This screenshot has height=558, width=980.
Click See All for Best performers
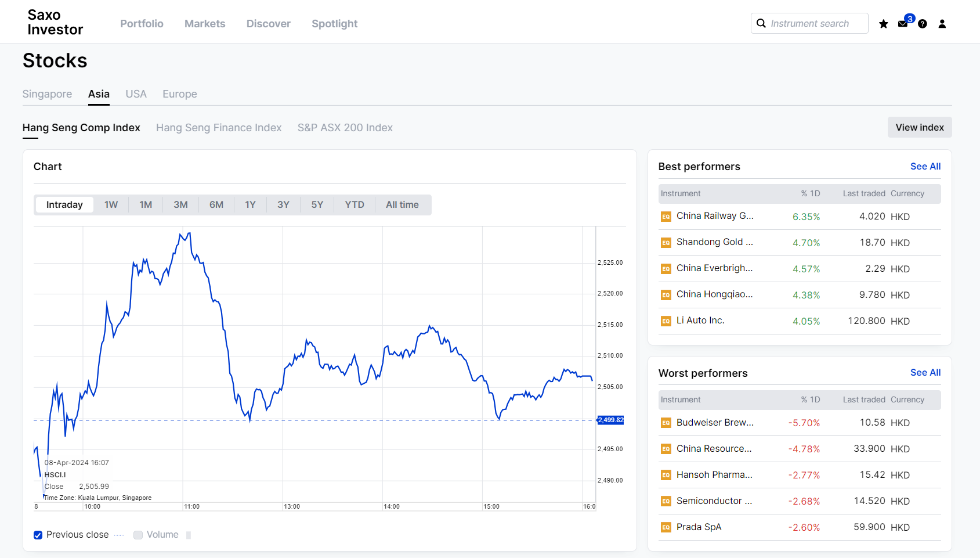pos(925,166)
